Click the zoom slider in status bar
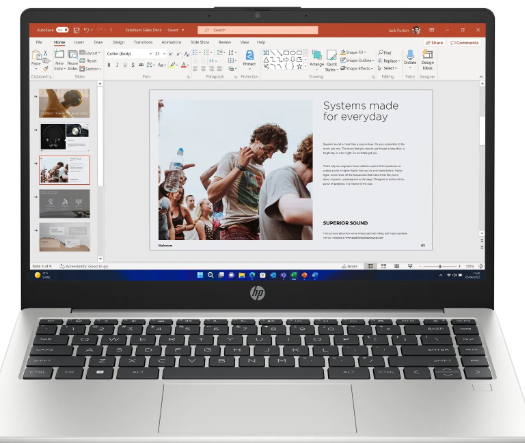Image resolution: width=525 pixels, height=443 pixels. 440,266
